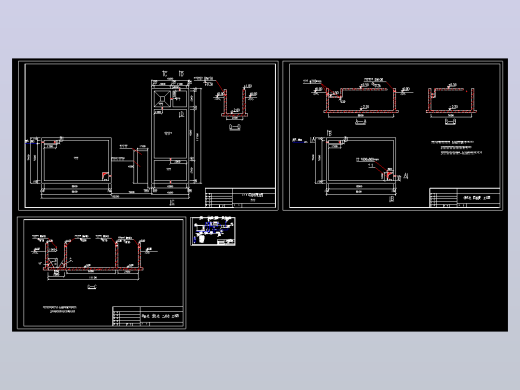
Task: Select the small pipe diagram sheet thumbnail
Action: (213, 231)
